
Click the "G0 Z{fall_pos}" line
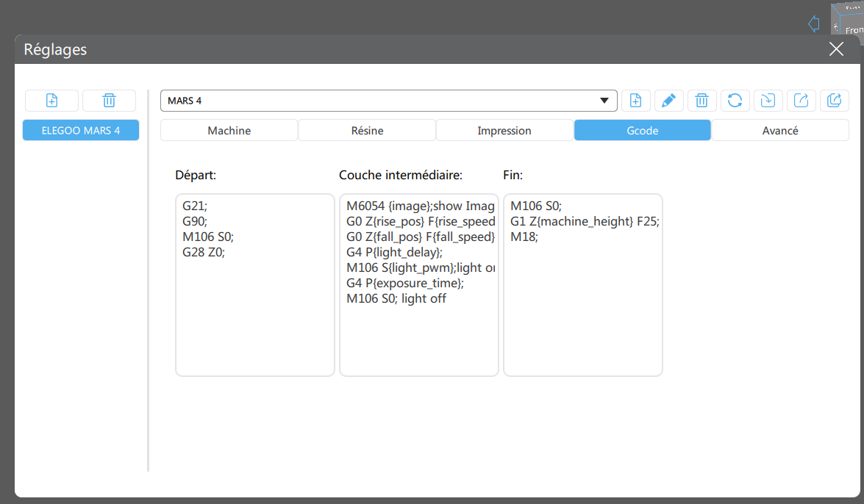coord(421,237)
